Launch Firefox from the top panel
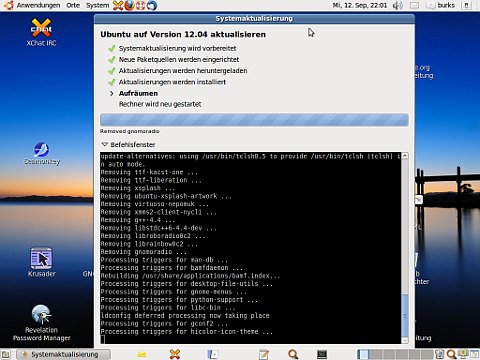480x360 pixels. (129, 5)
